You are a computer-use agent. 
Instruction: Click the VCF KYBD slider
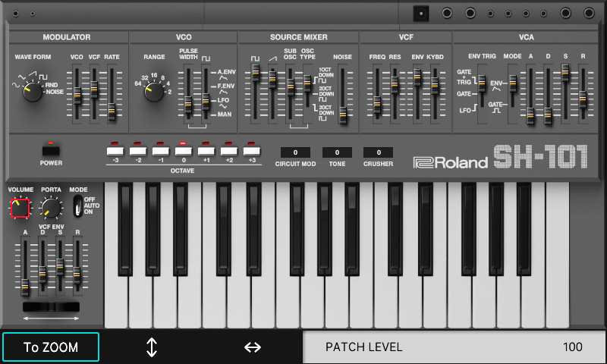435,86
